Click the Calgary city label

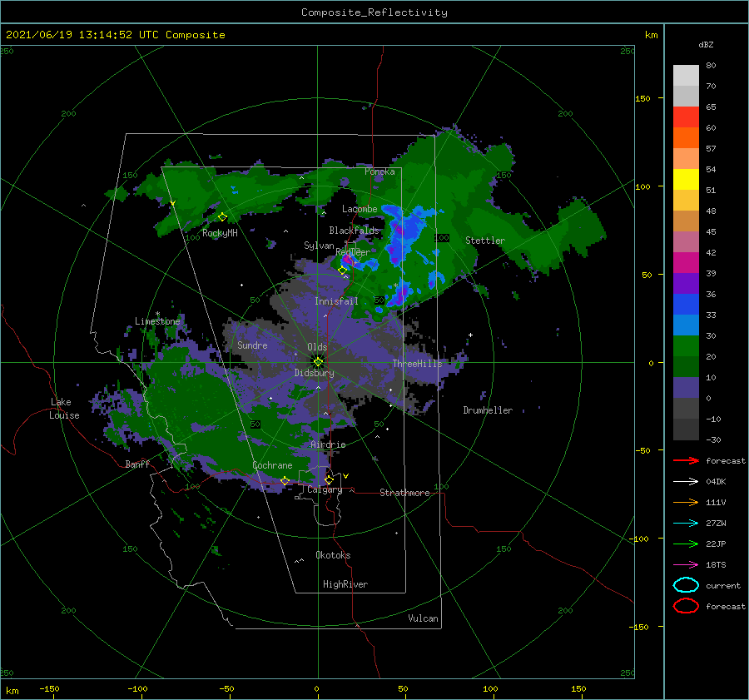(x=325, y=489)
